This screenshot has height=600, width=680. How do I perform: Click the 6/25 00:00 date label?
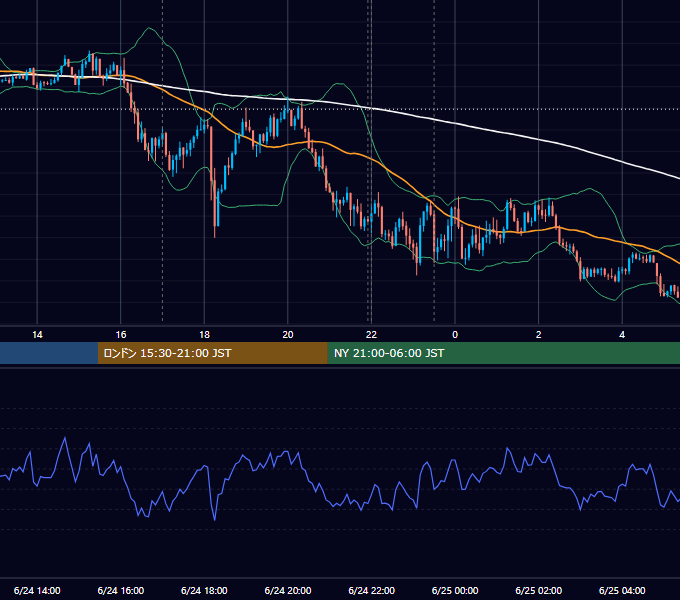(x=455, y=590)
